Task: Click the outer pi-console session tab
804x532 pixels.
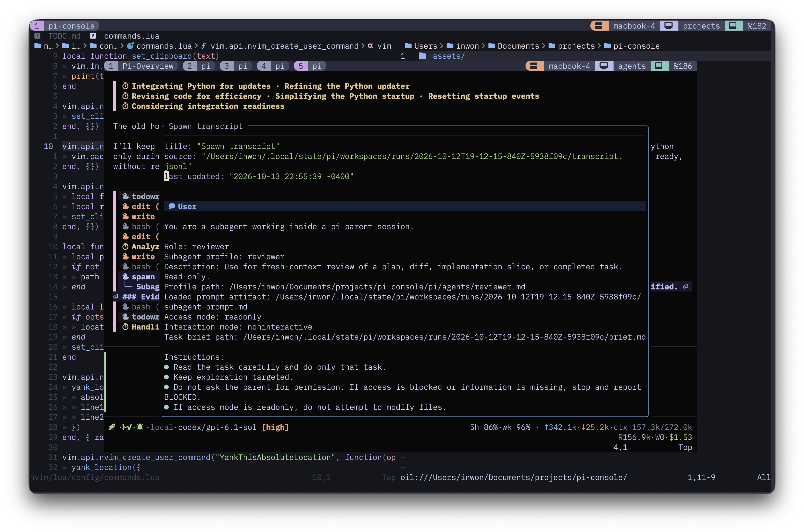Action: tap(65, 26)
